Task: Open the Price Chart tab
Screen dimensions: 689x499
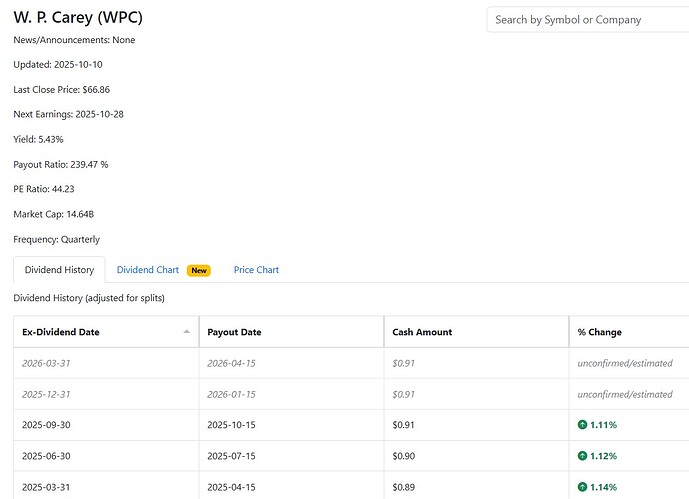Action: click(x=256, y=270)
